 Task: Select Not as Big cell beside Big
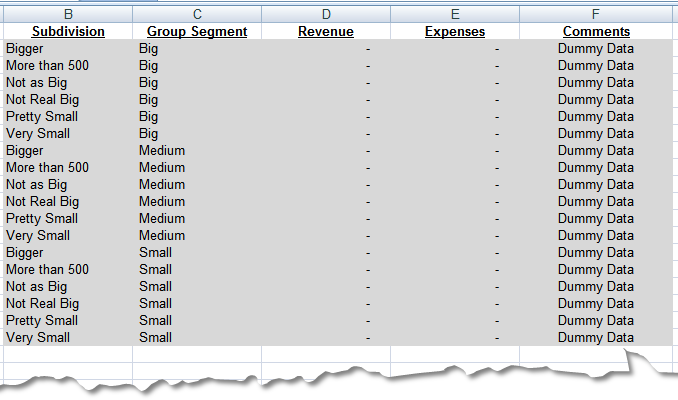pos(68,82)
